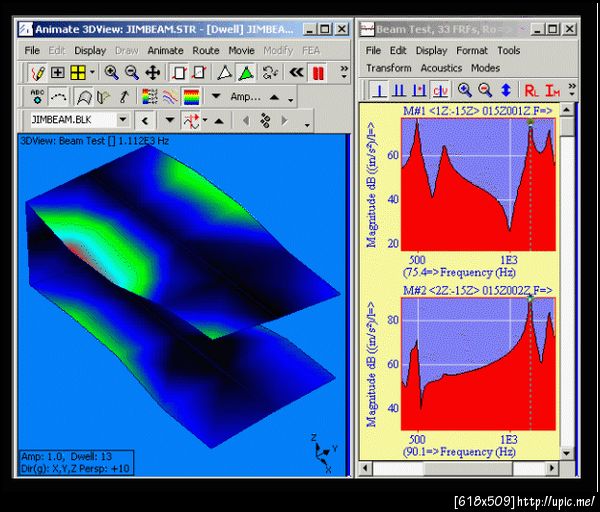Image resolution: width=600 pixels, height=512 pixels.
Task: Open Display menu in Animate 3DView window
Action: tap(90, 51)
